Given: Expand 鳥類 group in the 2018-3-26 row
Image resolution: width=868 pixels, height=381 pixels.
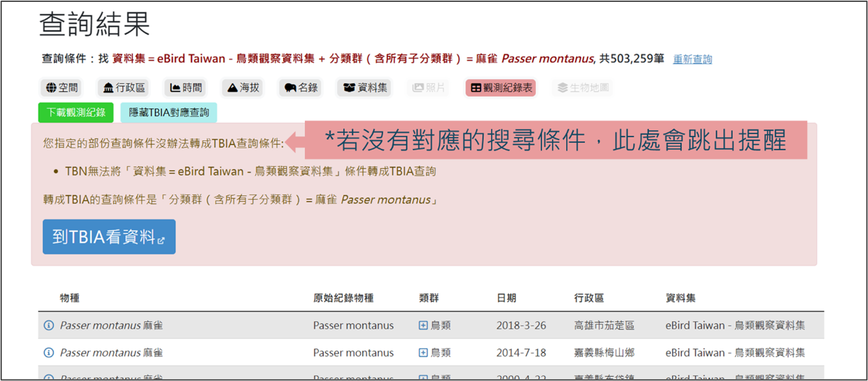Looking at the screenshot, I should 423,326.
